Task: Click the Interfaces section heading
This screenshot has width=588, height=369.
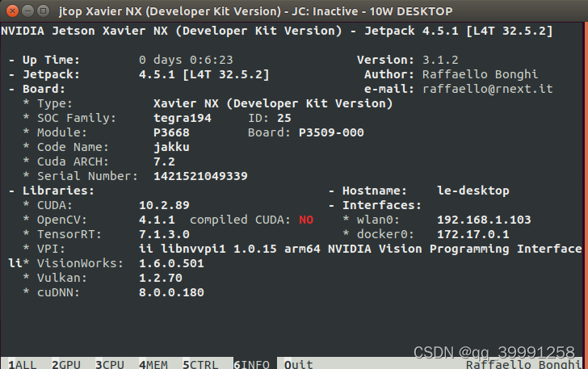Action: (382, 205)
